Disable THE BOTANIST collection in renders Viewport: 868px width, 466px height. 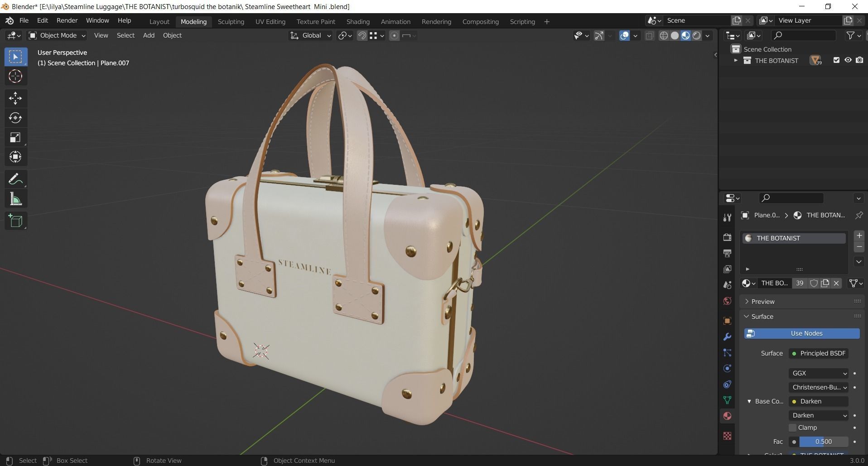859,60
